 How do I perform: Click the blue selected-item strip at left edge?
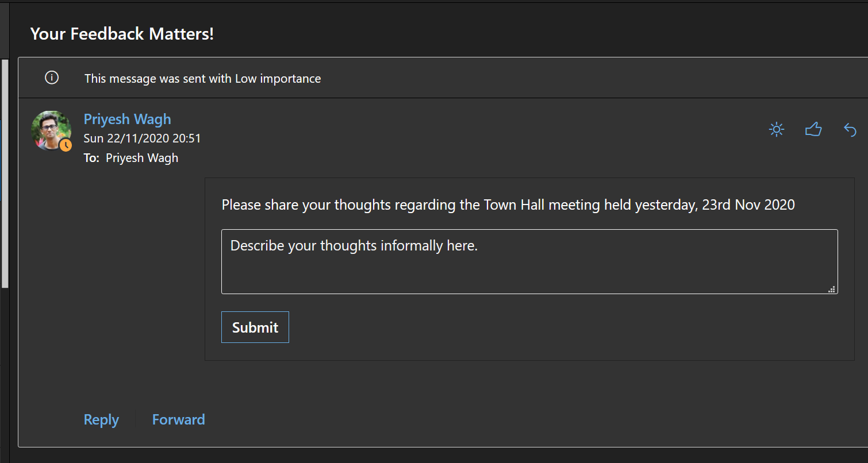click(1, 161)
